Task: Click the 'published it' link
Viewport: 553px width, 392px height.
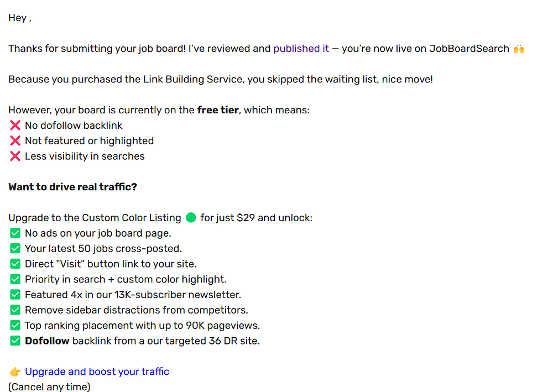Action: pyautogui.click(x=301, y=49)
